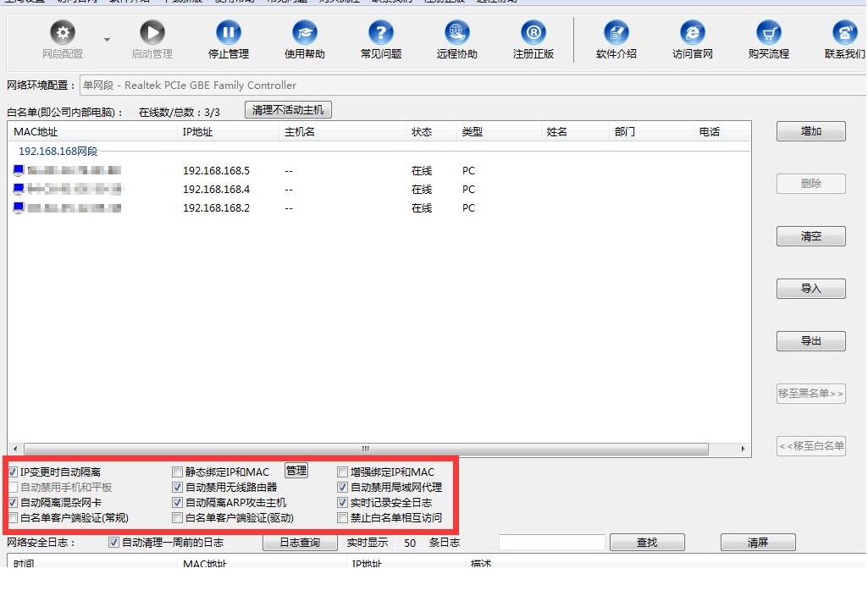The width and height of the screenshot is (868, 596).
Task: Toggle 自动隔离ARP攻击主机 checkbox
Action: (177, 503)
